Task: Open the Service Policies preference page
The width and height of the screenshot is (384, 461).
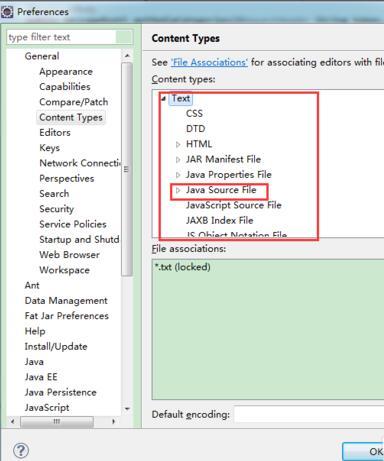Action: [x=73, y=224]
